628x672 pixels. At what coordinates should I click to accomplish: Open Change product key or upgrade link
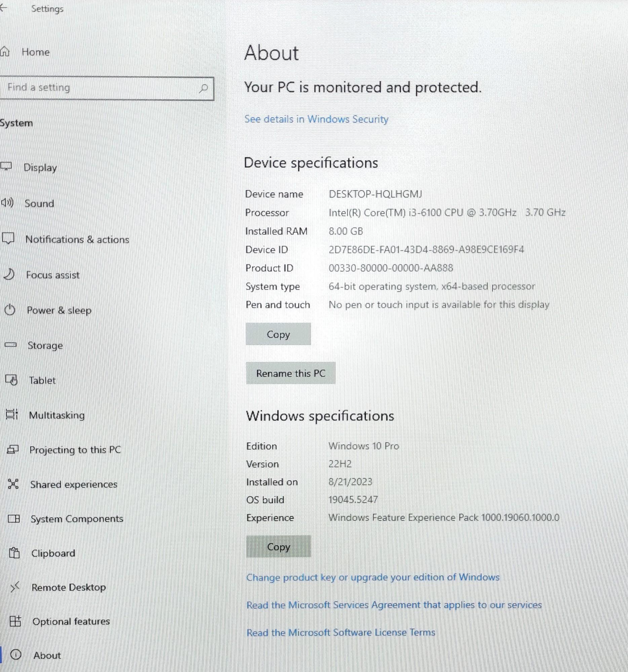(x=373, y=577)
